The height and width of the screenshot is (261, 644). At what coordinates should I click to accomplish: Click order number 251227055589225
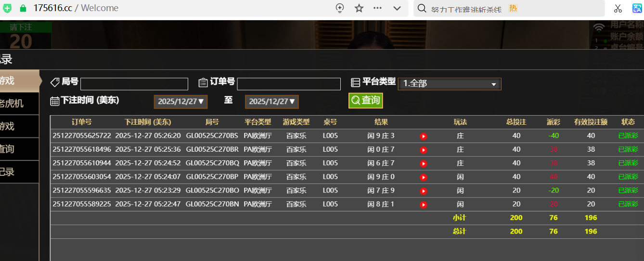(82, 204)
